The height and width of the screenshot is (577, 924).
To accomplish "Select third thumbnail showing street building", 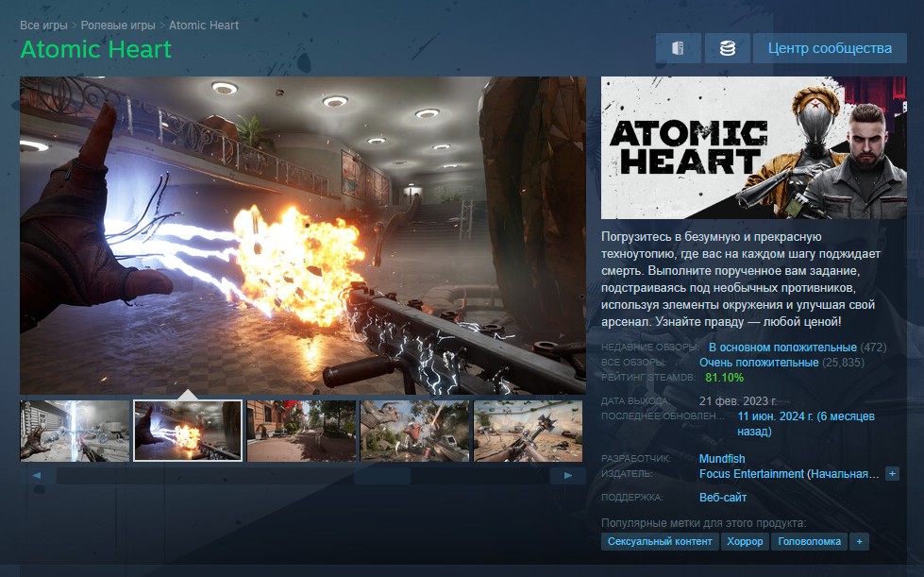I will 302,431.
